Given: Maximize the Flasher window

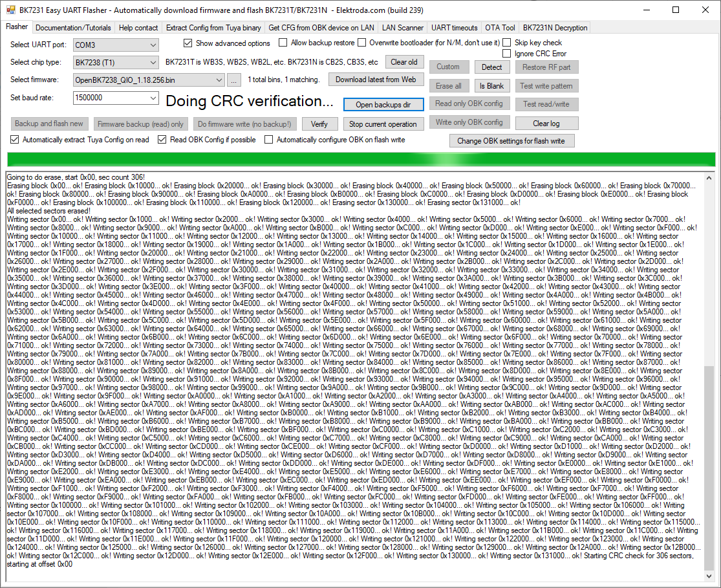Looking at the screenshot, I should click(x=676, y=10).
